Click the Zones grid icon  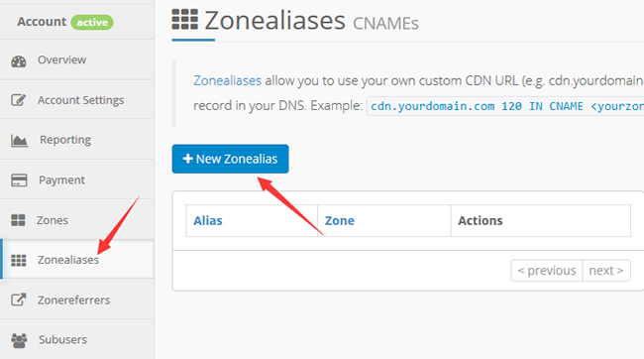[18, 220]
